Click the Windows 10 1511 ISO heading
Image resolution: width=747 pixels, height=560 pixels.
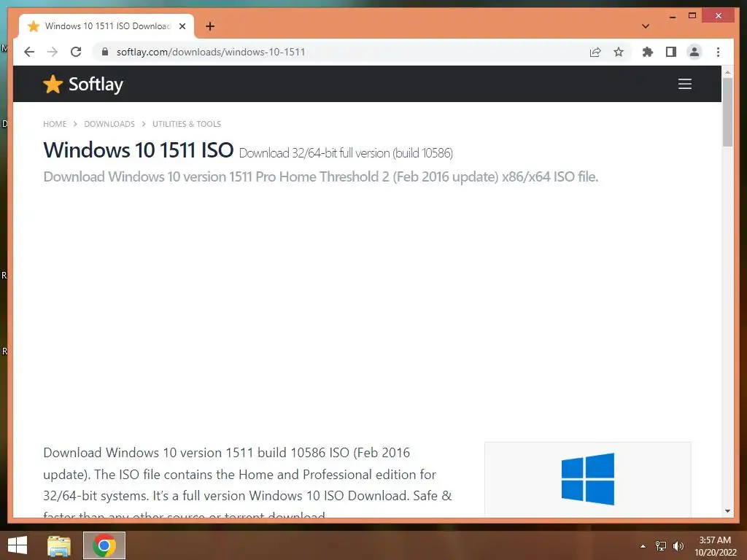[138, 150]
